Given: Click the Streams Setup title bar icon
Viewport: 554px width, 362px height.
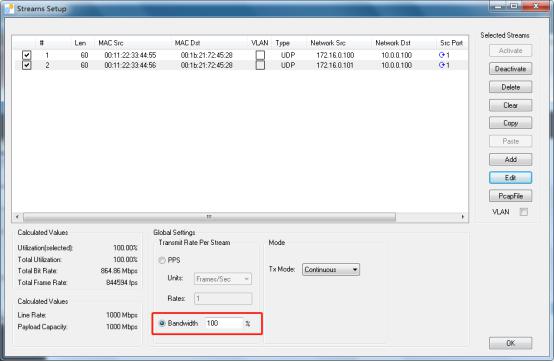Looking at the screenshot, I should pyautogui.click(x=10, y=8).
